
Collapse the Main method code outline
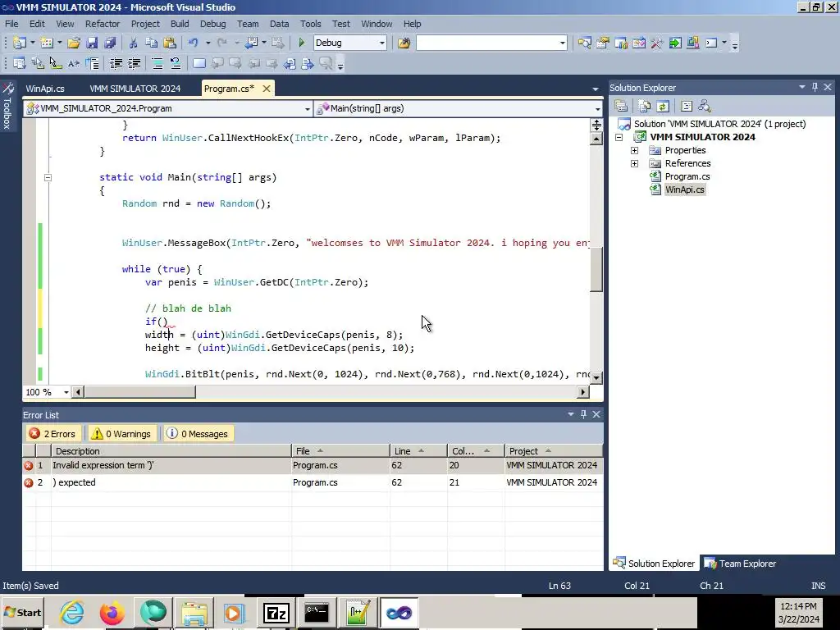coord(48,177)
